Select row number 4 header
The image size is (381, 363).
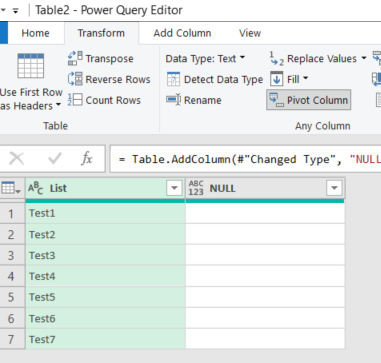coord(12,276)
